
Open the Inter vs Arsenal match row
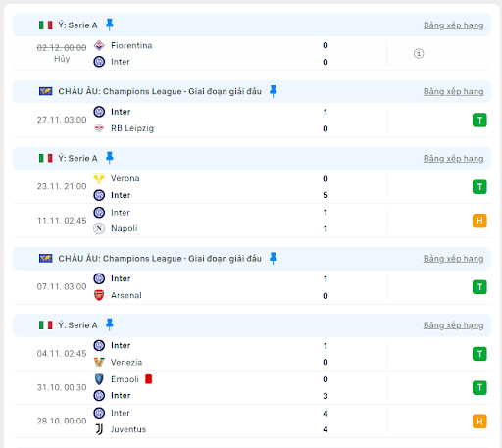pos(252,287)
